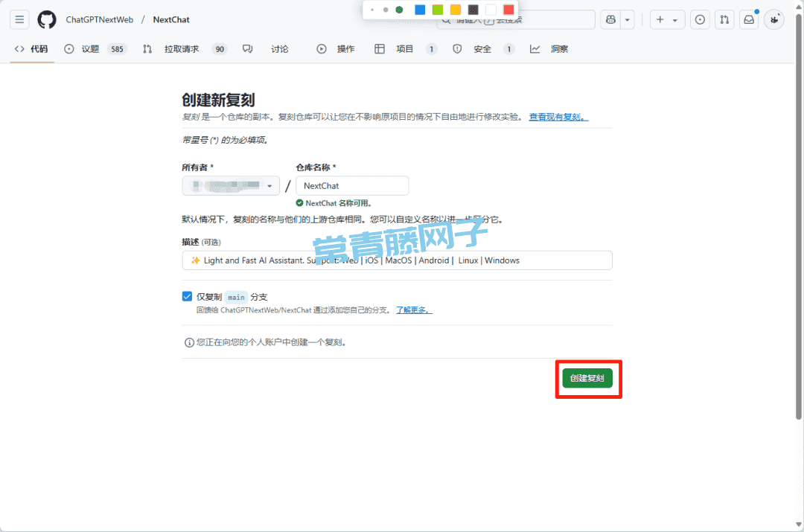Click the 'NextChat 名称可用。' status text
The height and width of the screenshot is (532, 804).
(x=339, y=203)
